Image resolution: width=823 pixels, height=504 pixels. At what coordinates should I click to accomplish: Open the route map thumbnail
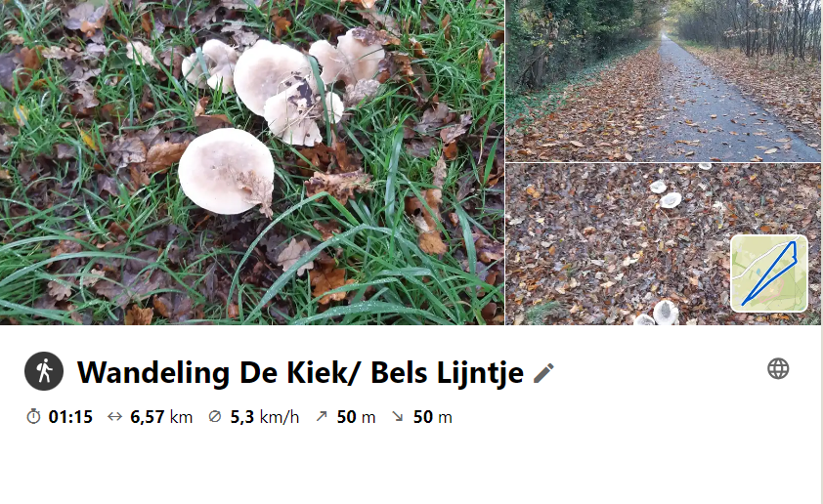pyautogui.click(x=769, y=273)
